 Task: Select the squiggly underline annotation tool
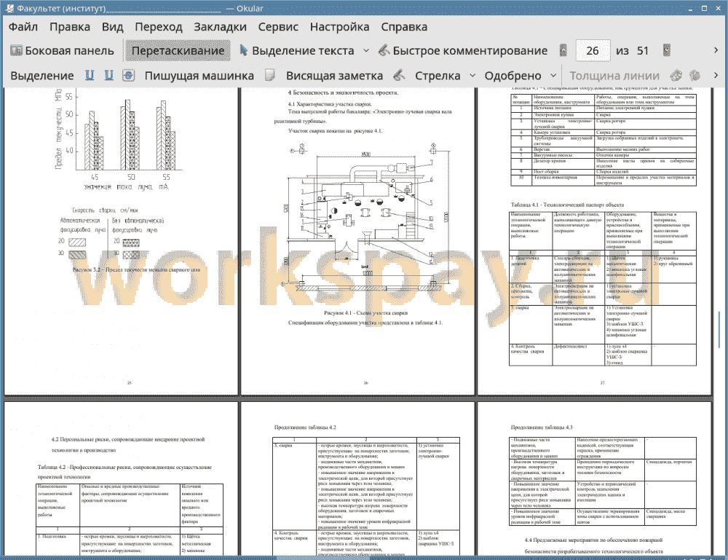point(108,75)
